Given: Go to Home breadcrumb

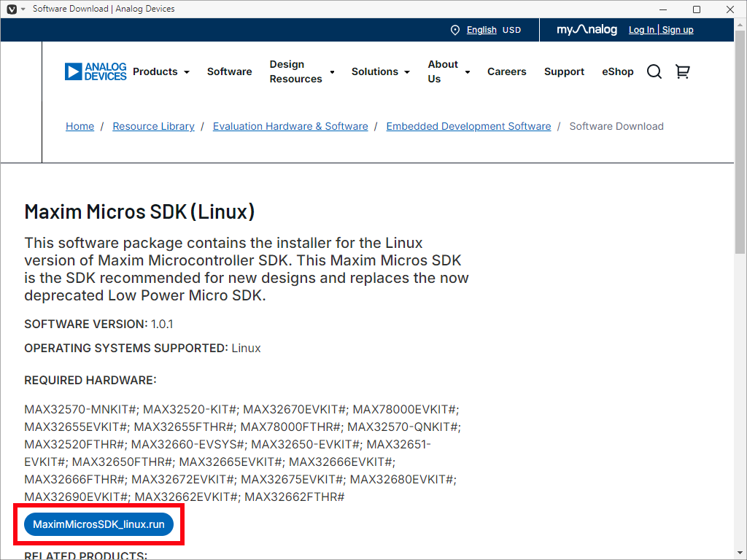Looking at the screenshot, I should [x=80, y=126].
